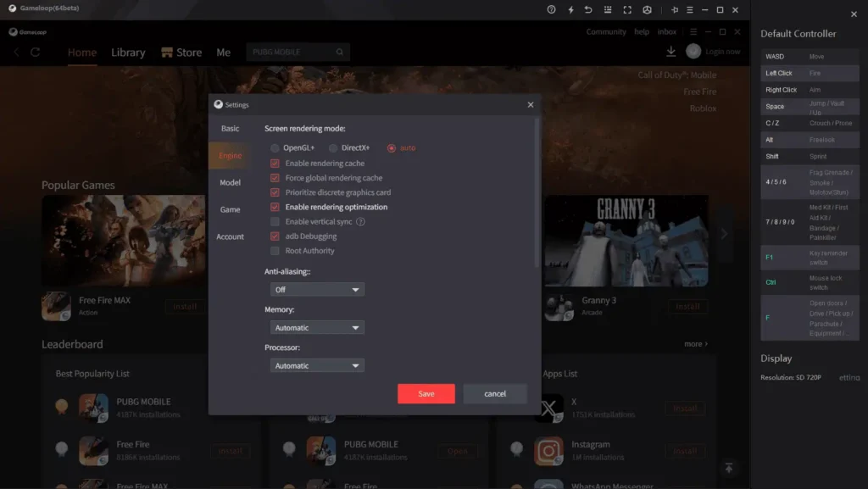Select the OpenGL+ rendering mode
The height and width of the screenshot is (489, 868).
click(275, 148)
